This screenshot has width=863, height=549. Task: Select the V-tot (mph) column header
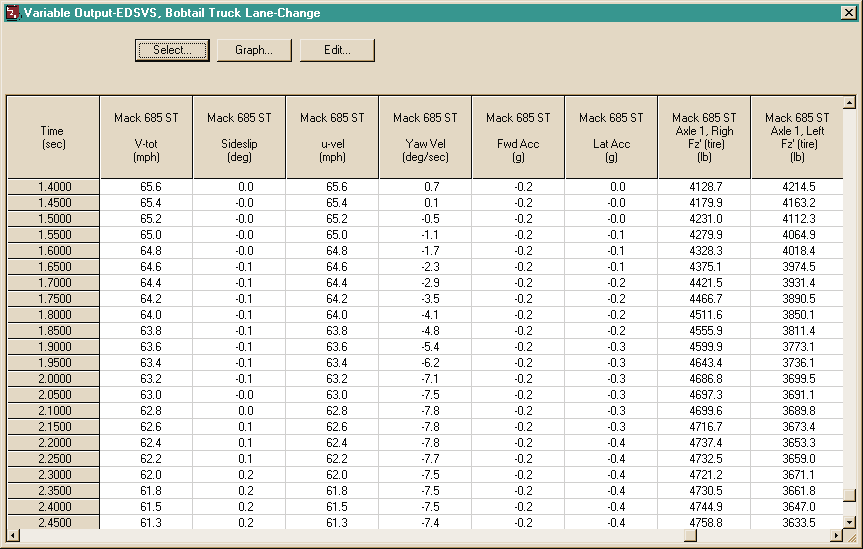click(x=146, y=137)
